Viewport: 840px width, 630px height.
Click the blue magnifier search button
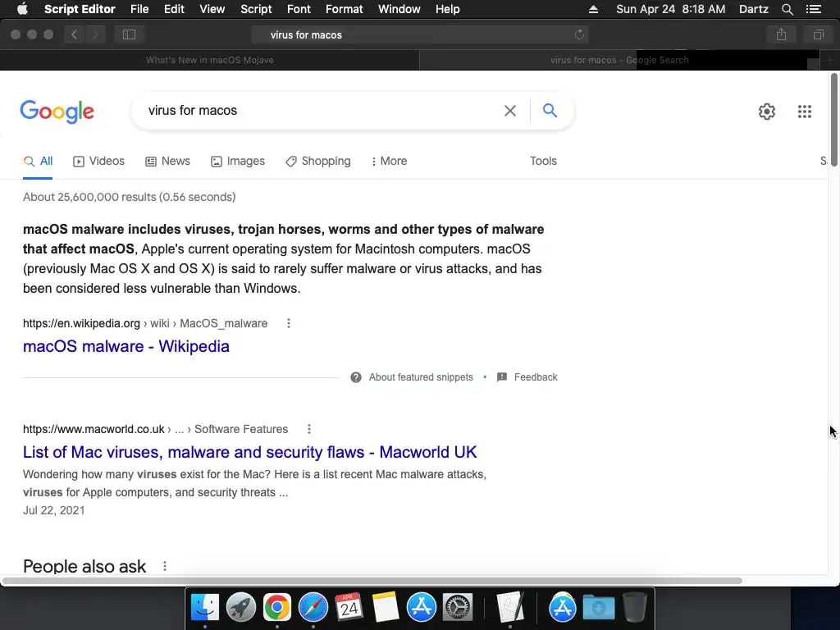pos(550,111)
